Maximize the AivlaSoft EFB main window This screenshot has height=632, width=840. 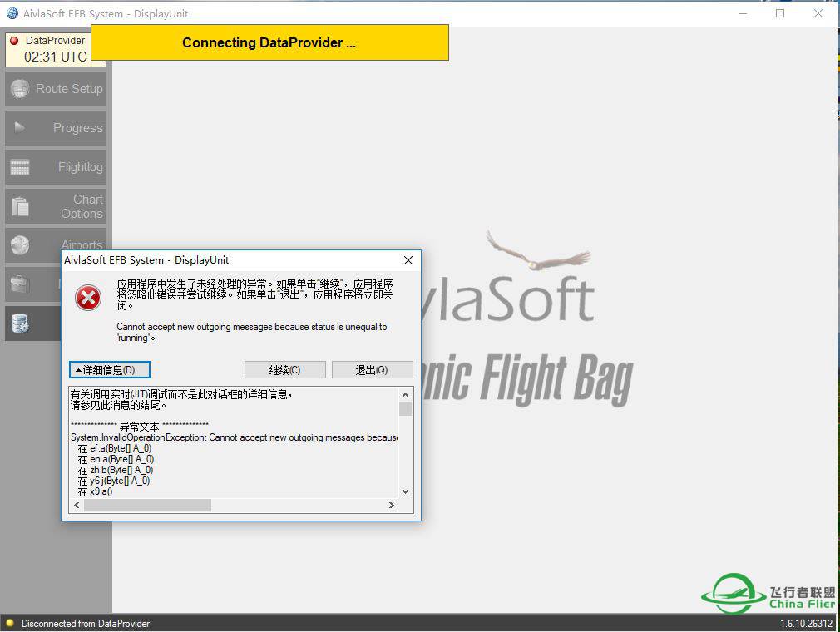click(780, 13)
